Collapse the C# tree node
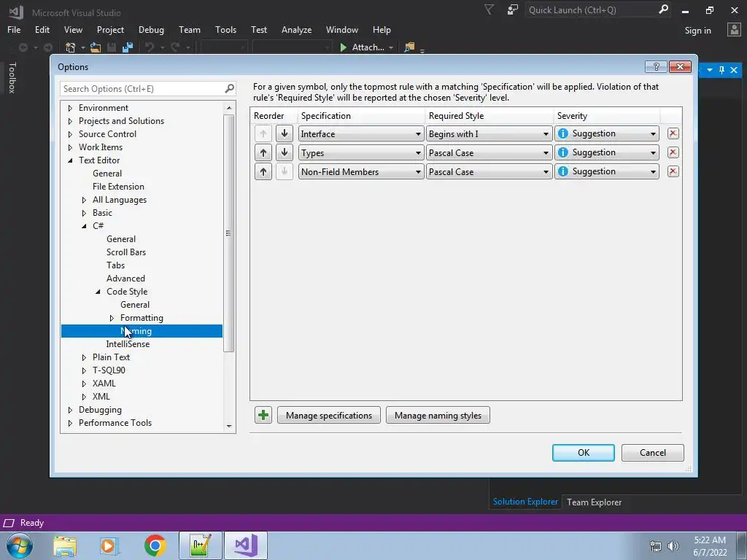 [84, 226]
